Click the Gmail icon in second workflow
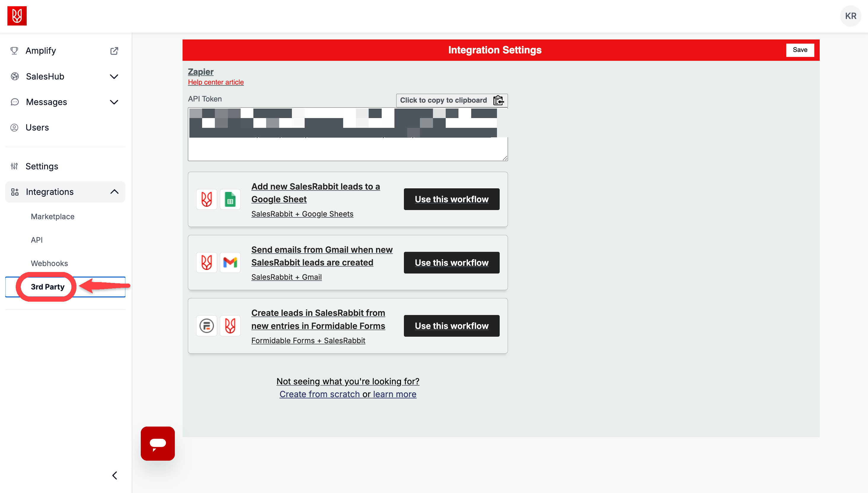Viewport: 868px width, 493px height. pyautogui.click(x=230, y=263)
